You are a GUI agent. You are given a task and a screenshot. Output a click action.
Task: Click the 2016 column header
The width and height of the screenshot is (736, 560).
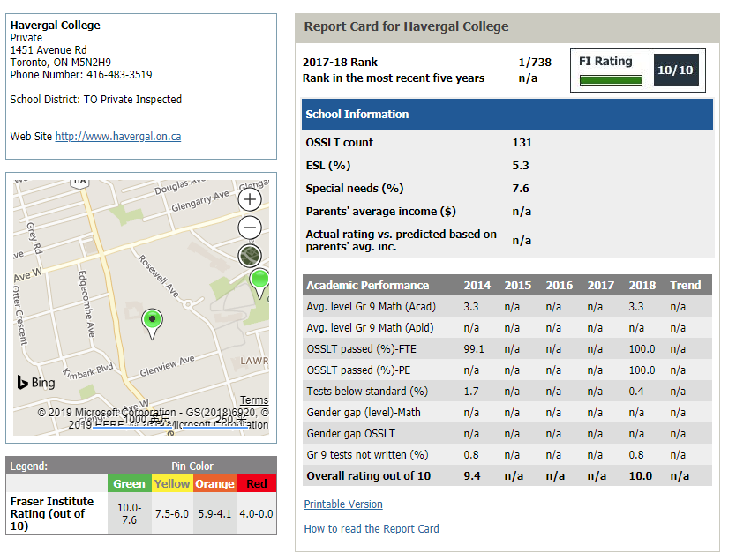pyautogui.click(x=559, y=285)
